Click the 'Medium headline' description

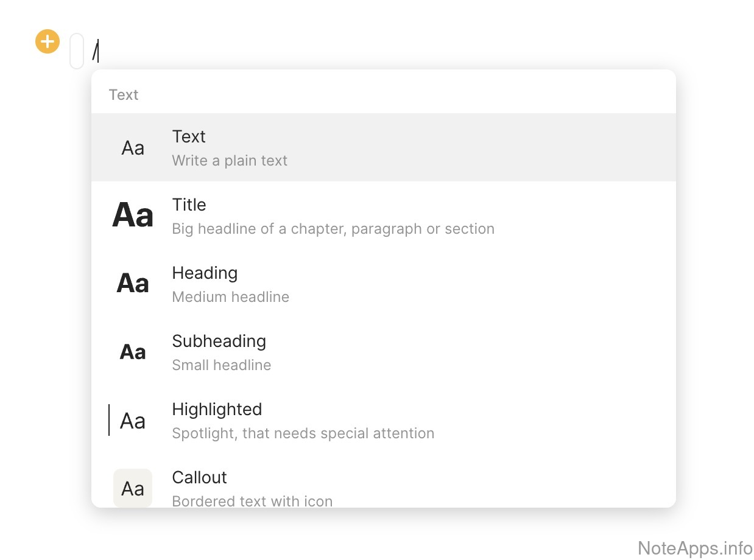[x=230, y=297]
